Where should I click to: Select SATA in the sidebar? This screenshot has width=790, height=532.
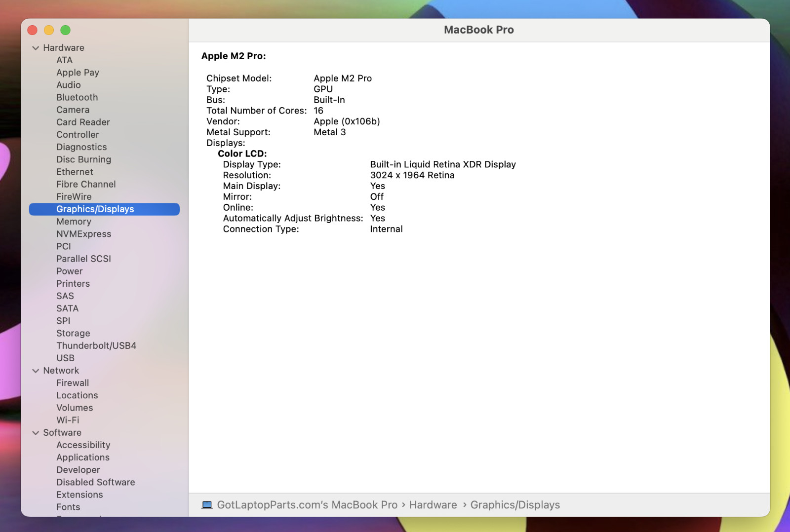[67, 308]
